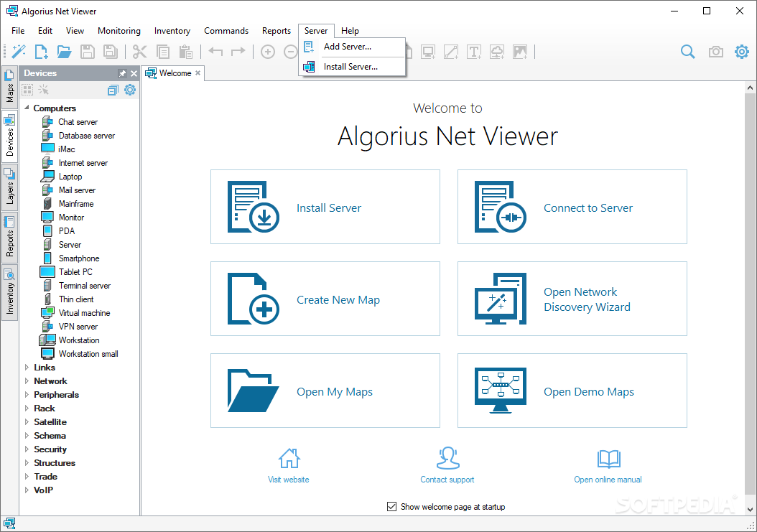The height and width of the screenshot is (532, 757).
Task: Click the Search magnifier icon
Action: pos(687,51)
